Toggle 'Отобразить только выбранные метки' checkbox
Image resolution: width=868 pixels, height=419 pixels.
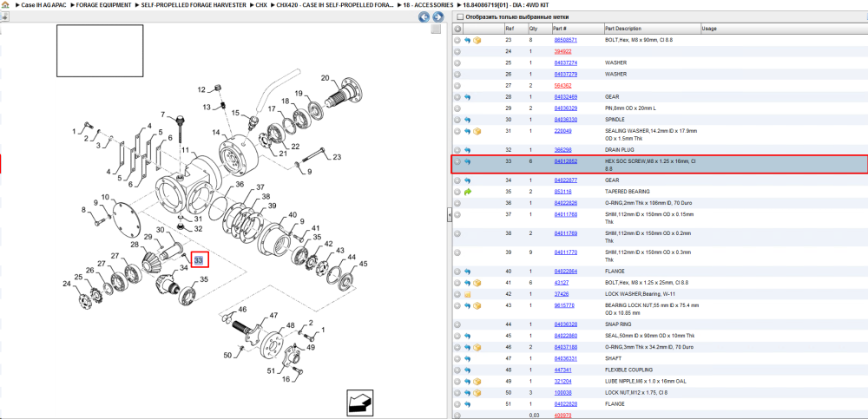click(461, 17)
